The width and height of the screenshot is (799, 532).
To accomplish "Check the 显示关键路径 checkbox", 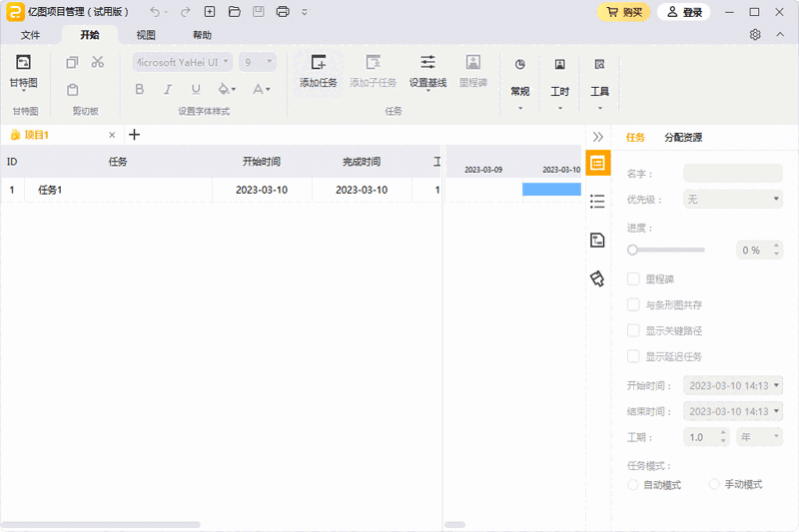I will coord(633,331).
